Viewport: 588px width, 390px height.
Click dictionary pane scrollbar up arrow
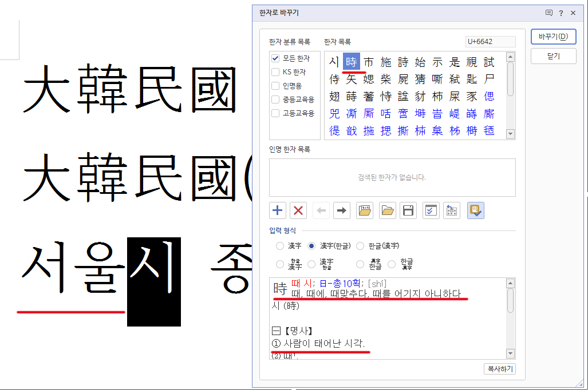pyautogui.click(x=510, y=283)
